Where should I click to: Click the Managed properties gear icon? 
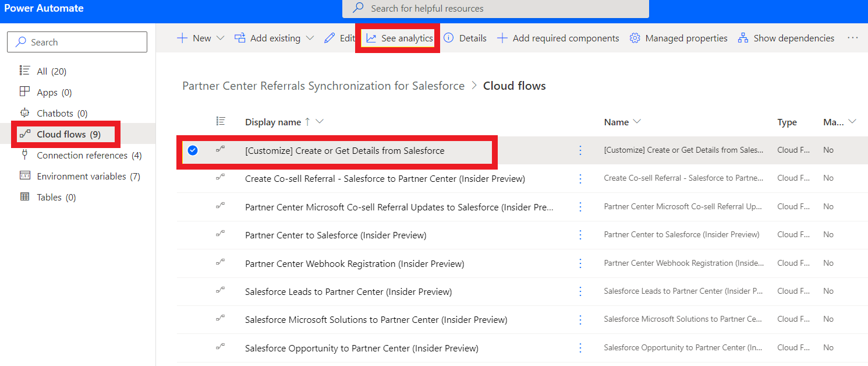click(635, 38)
